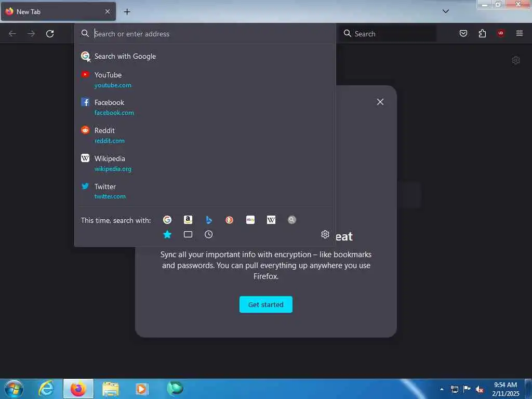The width and height of the screenshot is (532, 399).
Task: Open the uBlock Origin extension icon
Action: click(x=501, y=33)
